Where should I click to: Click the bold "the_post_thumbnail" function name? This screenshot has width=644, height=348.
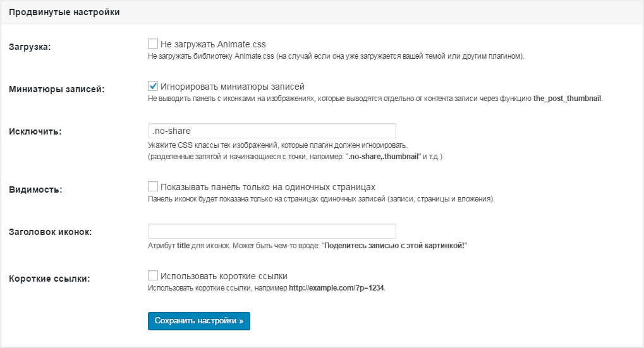coord(567,99)
